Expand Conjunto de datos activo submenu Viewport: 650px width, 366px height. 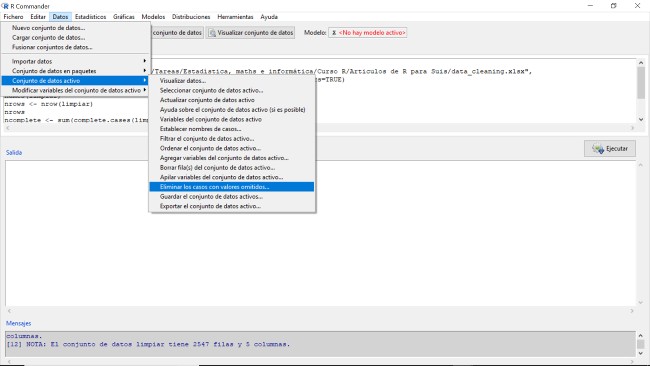(x=76, y=80)
